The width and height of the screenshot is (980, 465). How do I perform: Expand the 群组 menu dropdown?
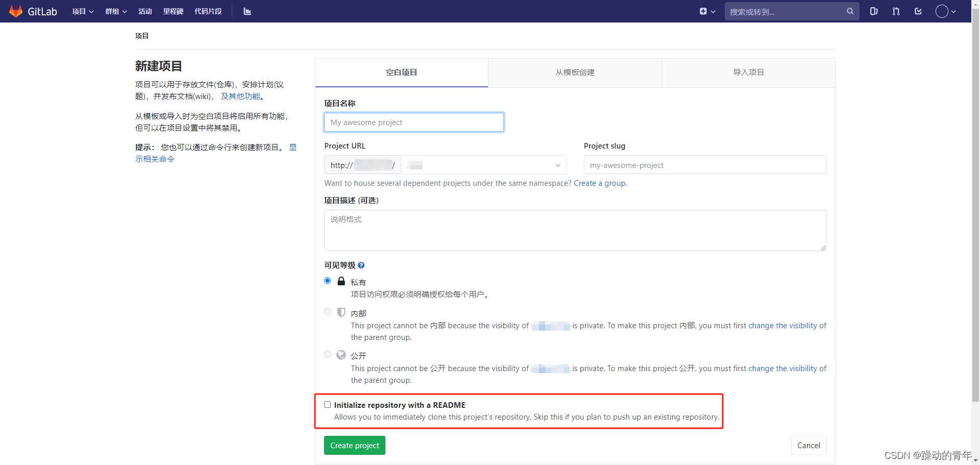116,11
